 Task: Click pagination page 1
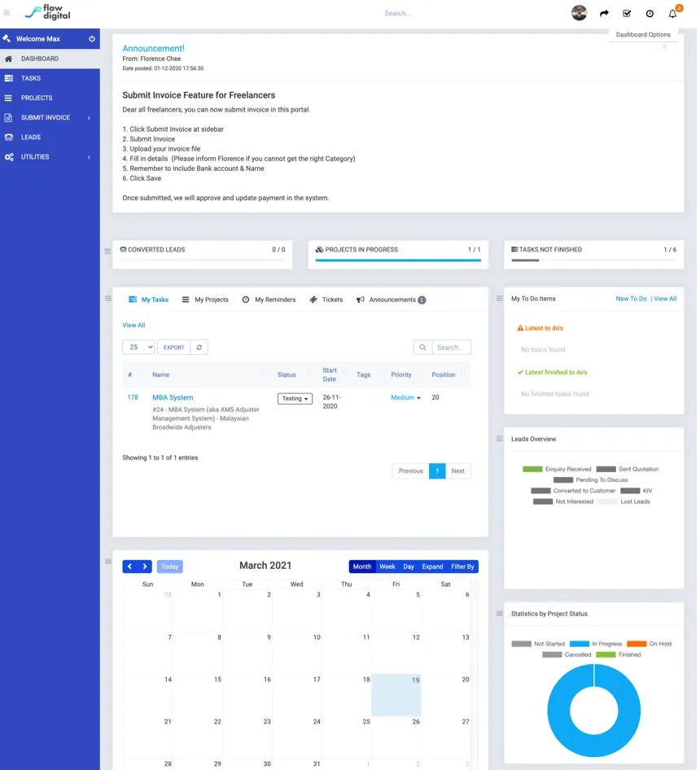pyautogui.click(x=437, y=471)
